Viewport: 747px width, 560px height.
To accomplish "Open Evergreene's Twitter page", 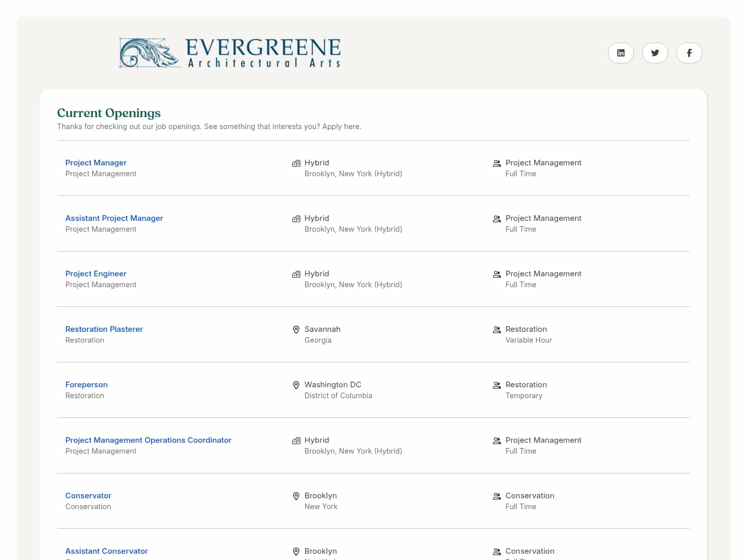I will coord(655,53).
